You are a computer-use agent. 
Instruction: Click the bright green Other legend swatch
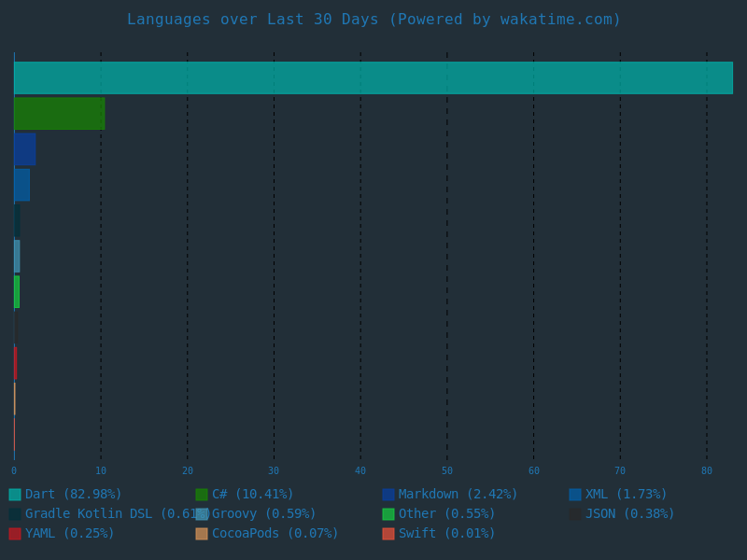(x=388, y=514)
